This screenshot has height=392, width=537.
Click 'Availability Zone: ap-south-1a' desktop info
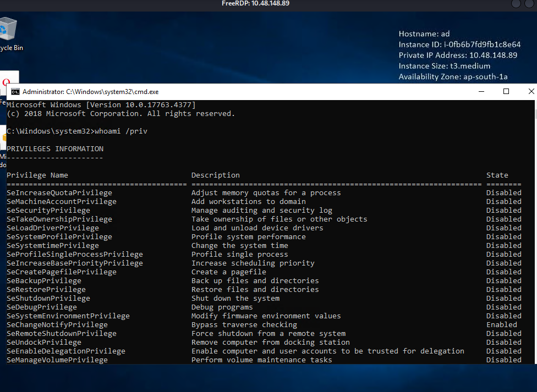tap(453, 76)
